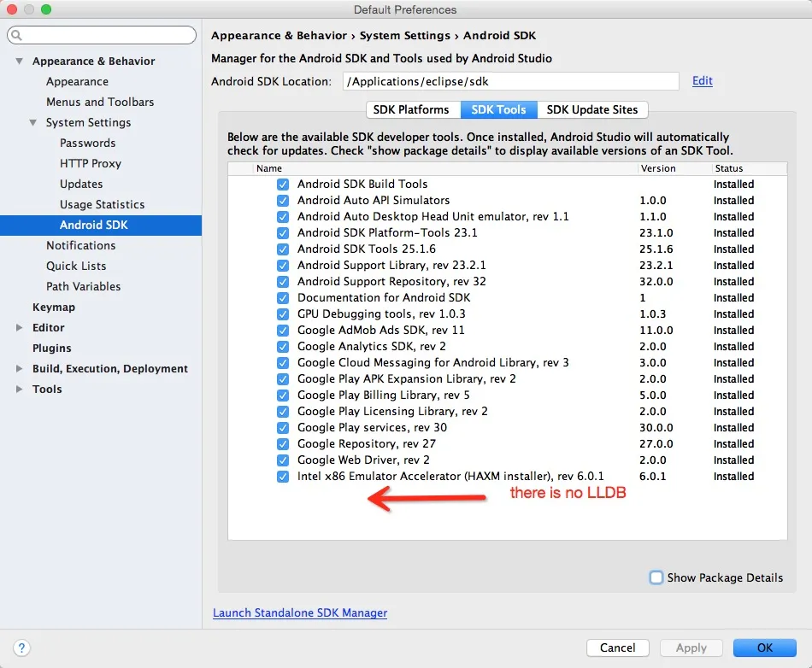The height and width of the screenshot is (668, 812).
Task: Uncheck Google Analytics SDK checkbox
Action: [283, 347]
